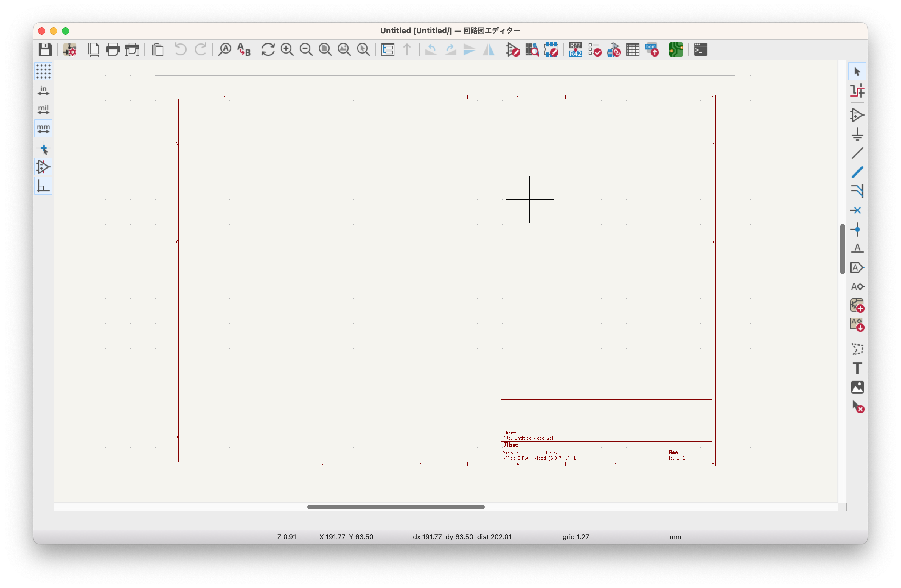
Task: Select Add Net Label tool
Action: click(857, 248)
